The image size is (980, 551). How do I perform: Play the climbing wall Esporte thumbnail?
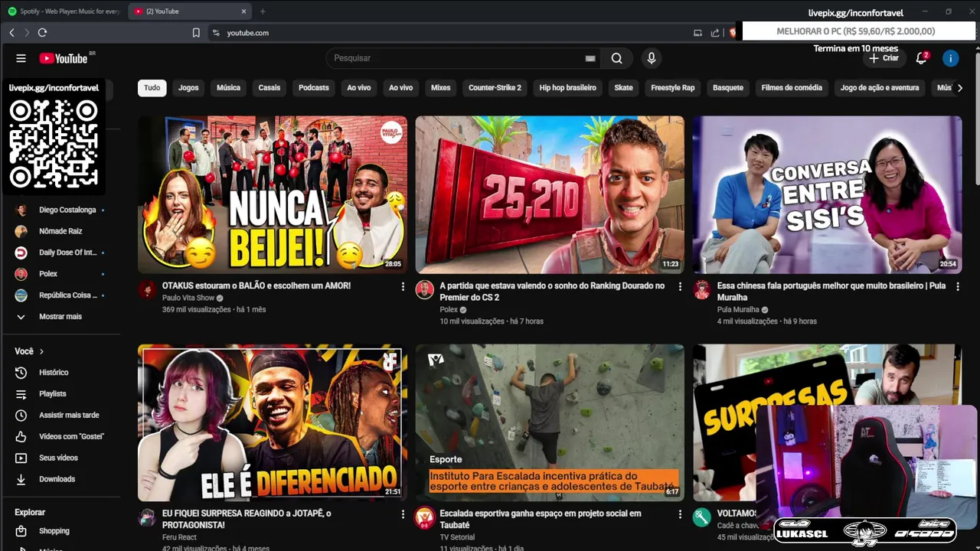(x=550, y=422)
